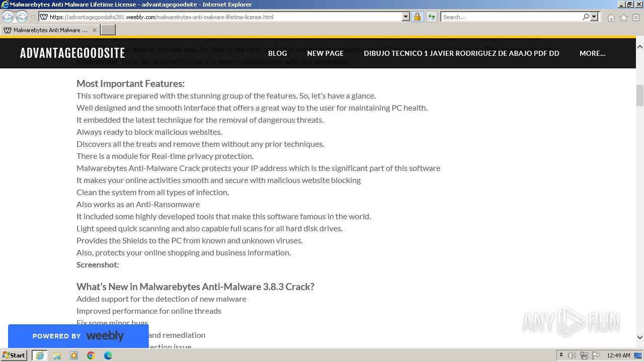Open the search provider dropdown arrow
Viewport: 644px width, 362px height.
[594, 17]
